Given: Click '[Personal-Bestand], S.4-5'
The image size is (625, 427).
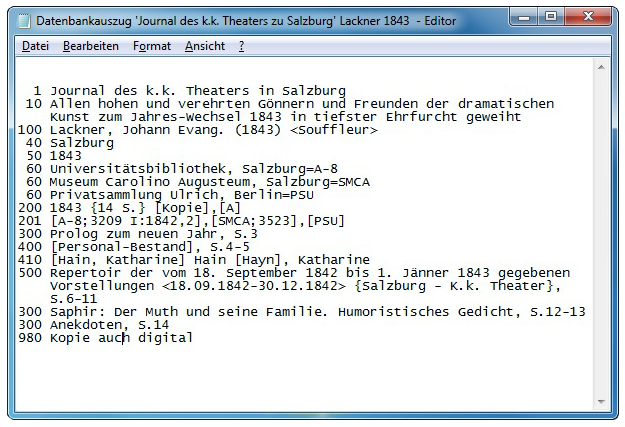Looking at the screenshot, I should pos(150,247).
